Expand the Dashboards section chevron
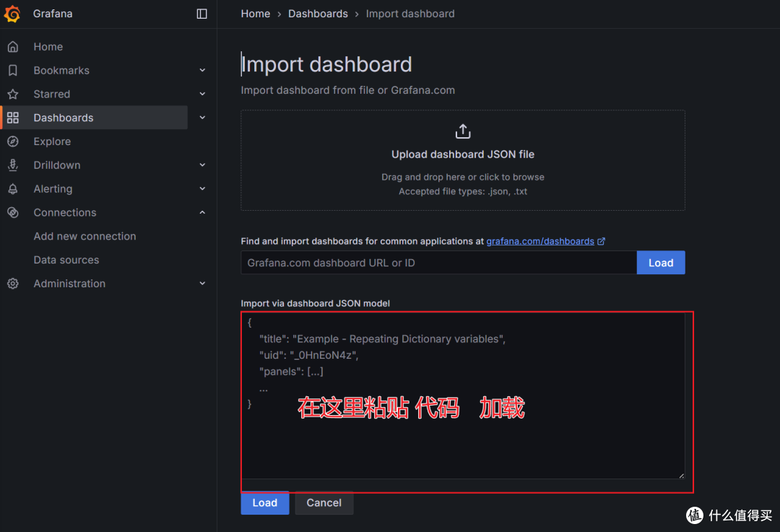 [x=202, y=118]
